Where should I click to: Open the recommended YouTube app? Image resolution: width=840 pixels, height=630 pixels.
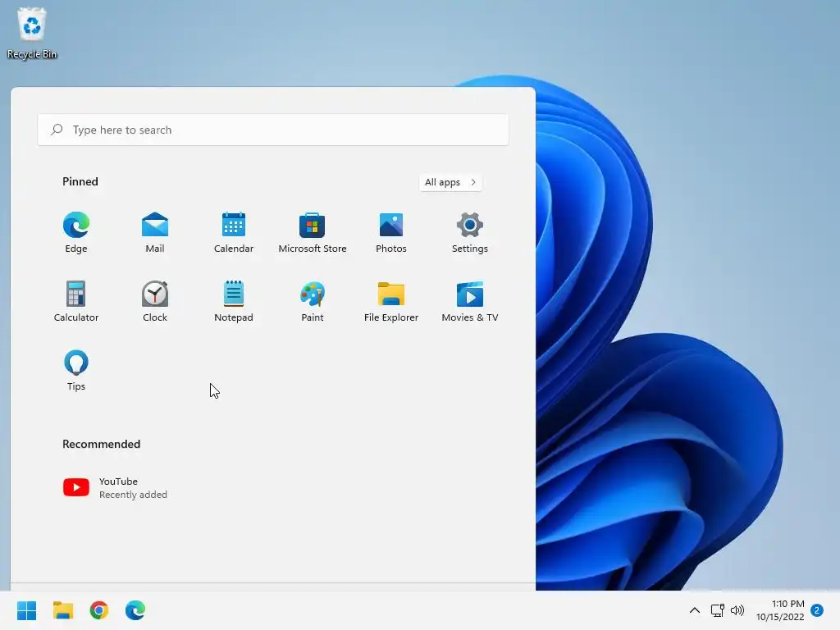click(x=115, y=487)
